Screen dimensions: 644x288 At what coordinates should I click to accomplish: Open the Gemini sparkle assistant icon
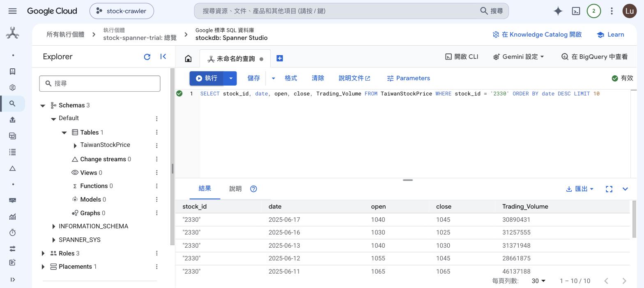point(558,11)
